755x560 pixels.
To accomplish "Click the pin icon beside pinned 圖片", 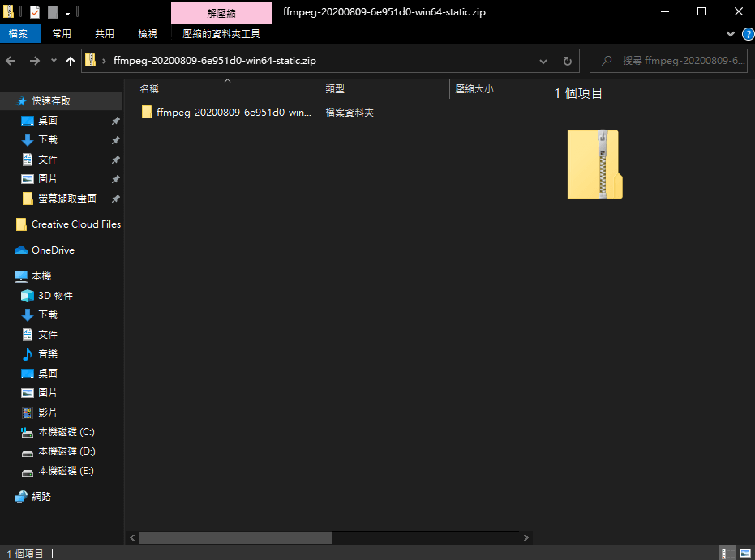I will [115, 179].
